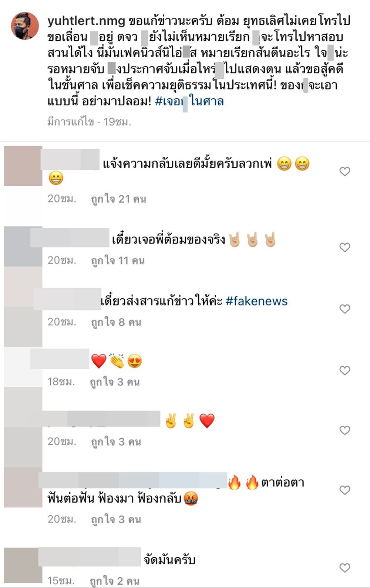Open avatar beside fire emoji comment
Image resolution: width=370 pixels, height=588 pixels.
[x=23, y=487]
